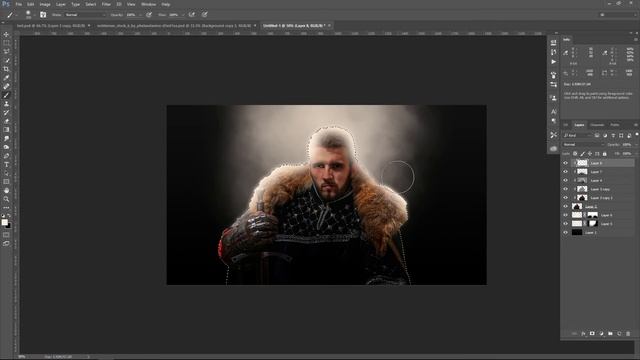Select the Eyedropper tool

6,78
